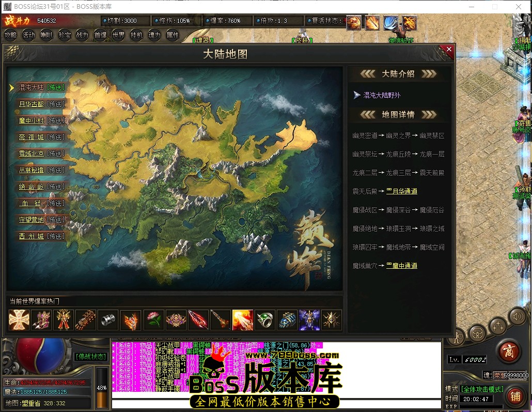Open the 战力 power round button
The image size is (532, 412).
click(x=82, y=35)
